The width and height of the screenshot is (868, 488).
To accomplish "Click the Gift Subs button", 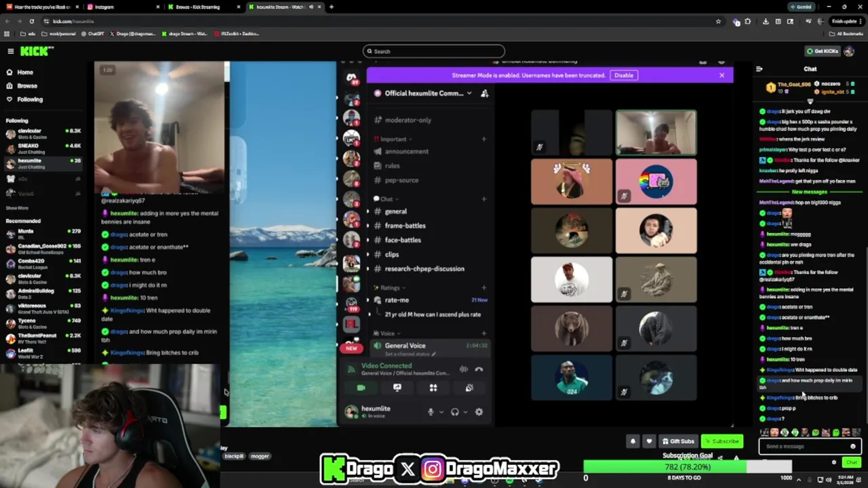I will pos(678,441).
